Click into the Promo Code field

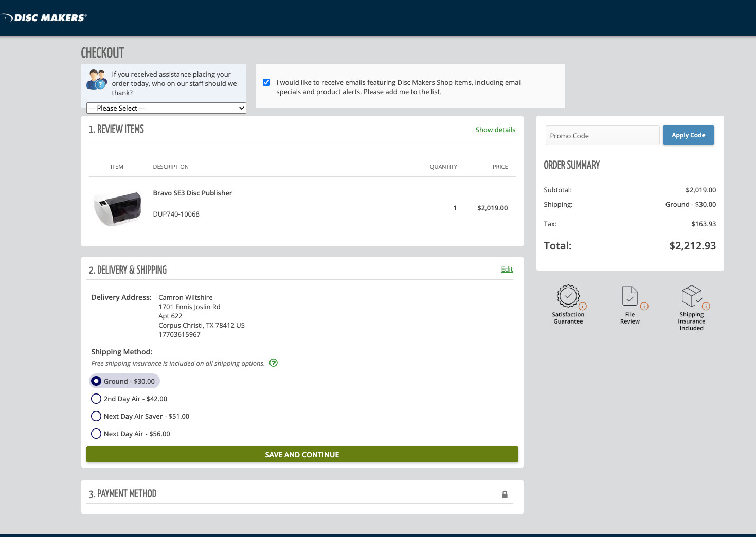coord(602,136)
